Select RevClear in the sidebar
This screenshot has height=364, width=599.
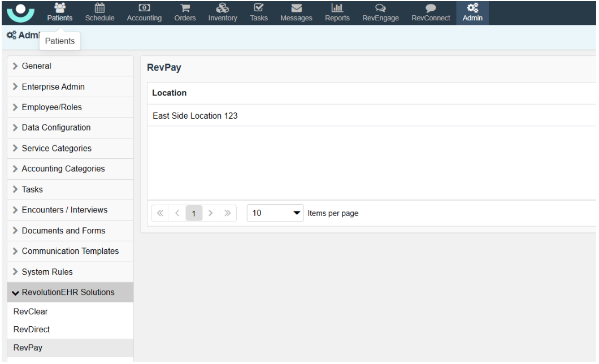click(x=70, y=311)
